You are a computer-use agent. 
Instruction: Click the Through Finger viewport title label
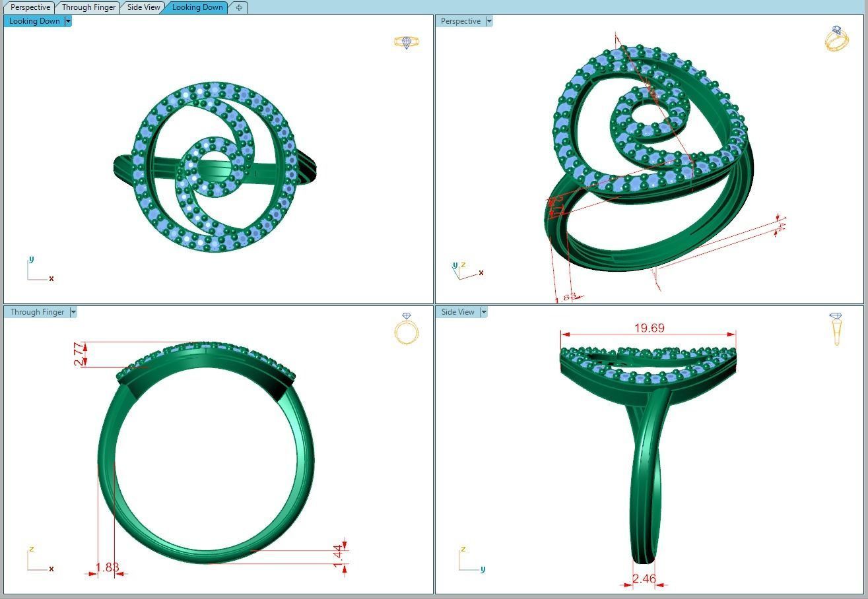point(37,312)
